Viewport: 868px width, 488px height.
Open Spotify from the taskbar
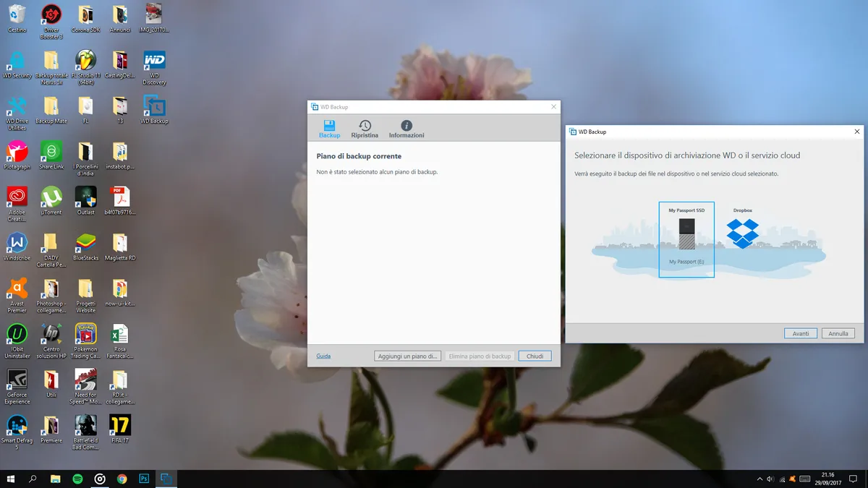point(77,479)
